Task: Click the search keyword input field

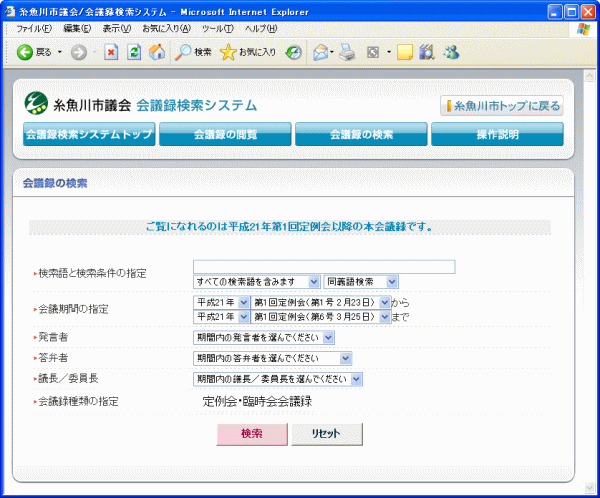Action: point(324,267)
